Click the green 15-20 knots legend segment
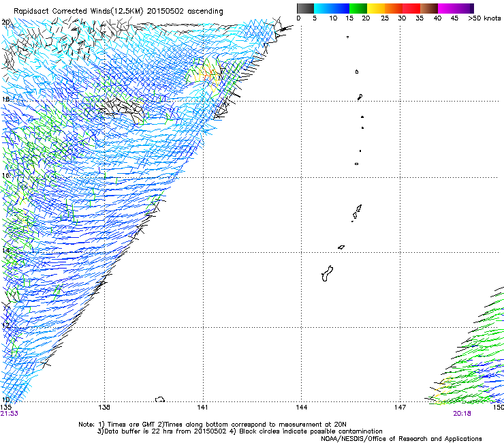504x443 pixels. (x=358, y=8)
